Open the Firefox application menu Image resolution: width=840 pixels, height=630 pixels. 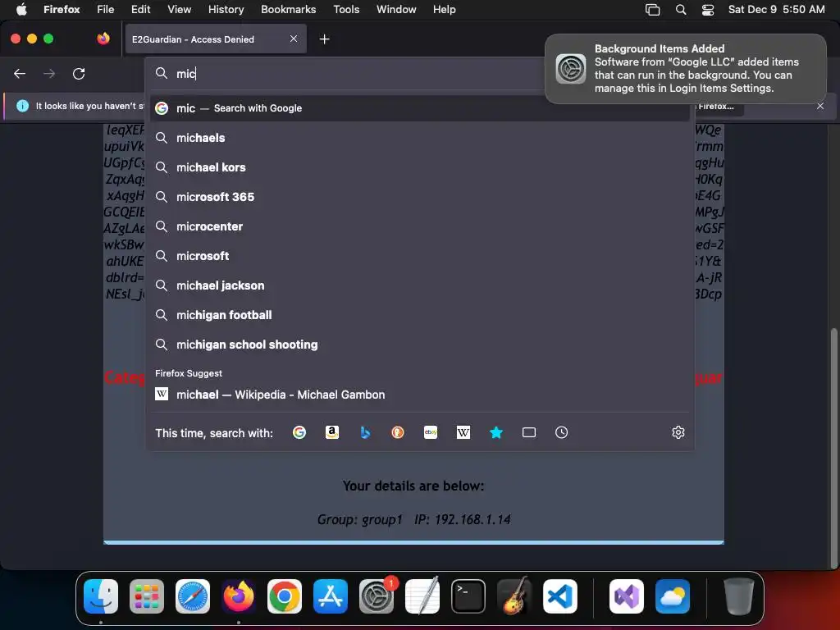coord(62,9)
